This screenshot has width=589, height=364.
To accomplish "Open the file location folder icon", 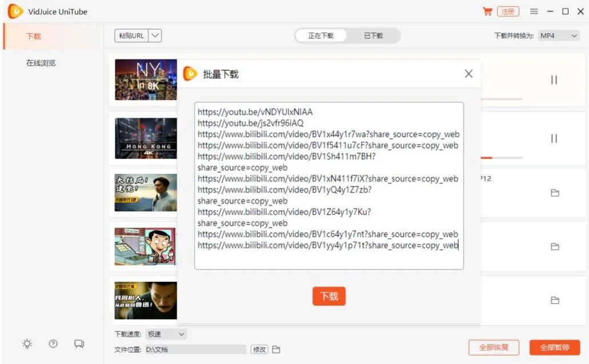I will pos(276,349).
